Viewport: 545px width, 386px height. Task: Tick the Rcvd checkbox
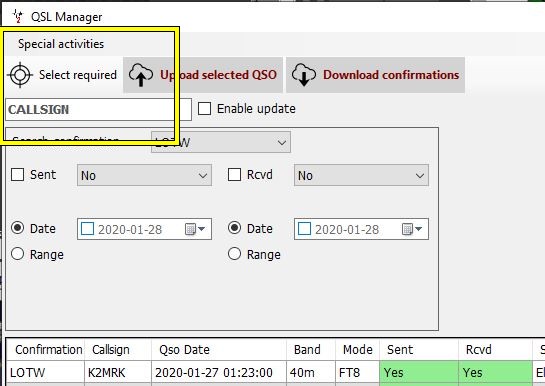click(234, 175)
